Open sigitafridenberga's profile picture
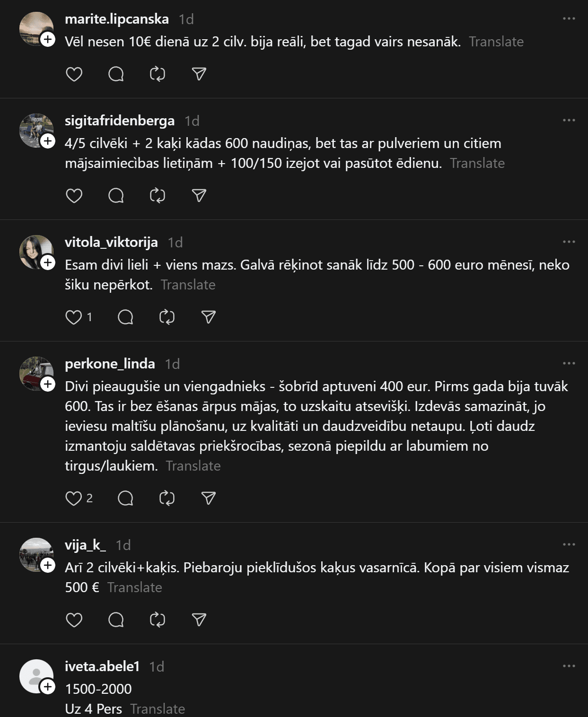This screenshot has width=588, height=717. 35,130
